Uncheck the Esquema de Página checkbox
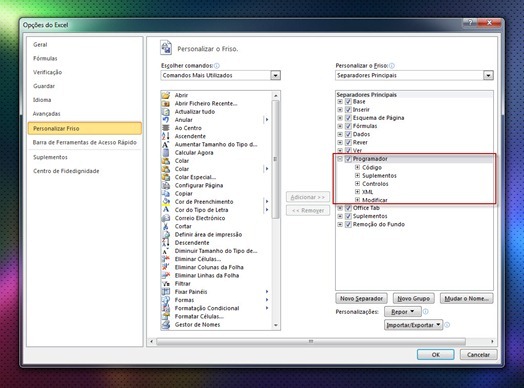The image size is (524, 388). point(348,118)
